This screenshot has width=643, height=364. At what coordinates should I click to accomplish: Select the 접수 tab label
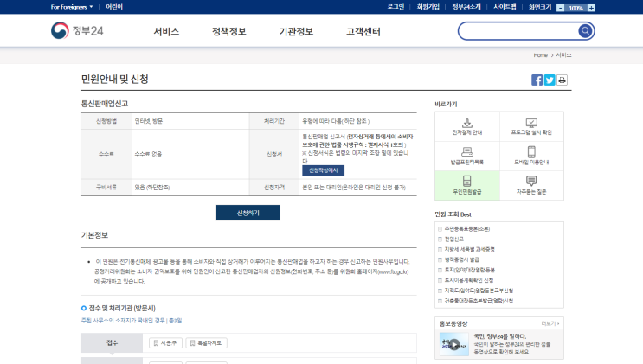tap(112, 342)
